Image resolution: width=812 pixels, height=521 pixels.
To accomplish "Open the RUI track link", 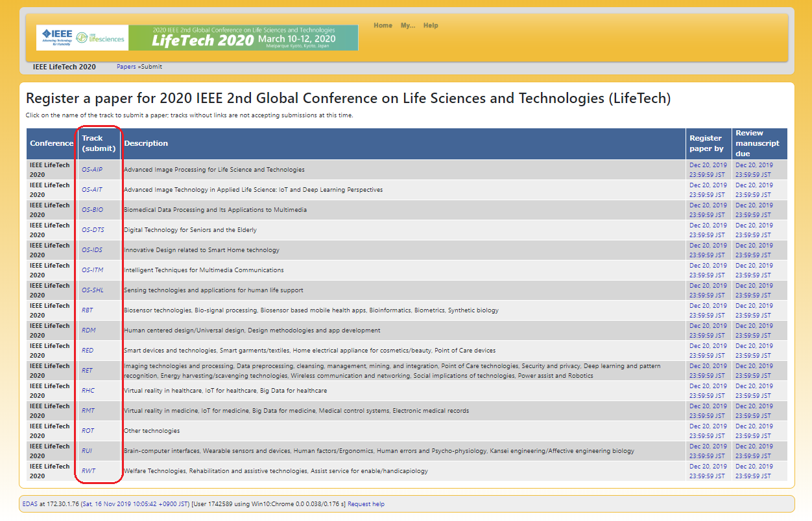I will 87,451.
